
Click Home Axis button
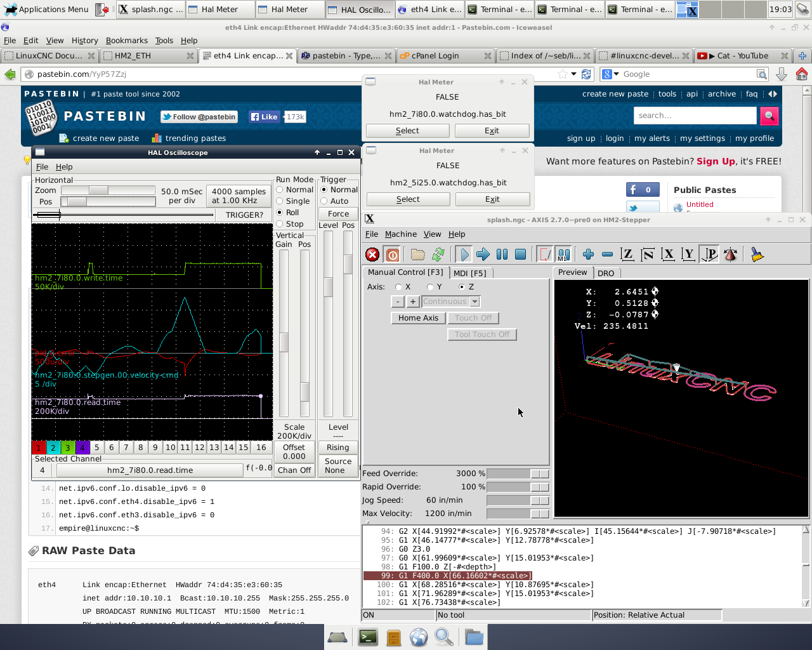[x=418, y=318]
